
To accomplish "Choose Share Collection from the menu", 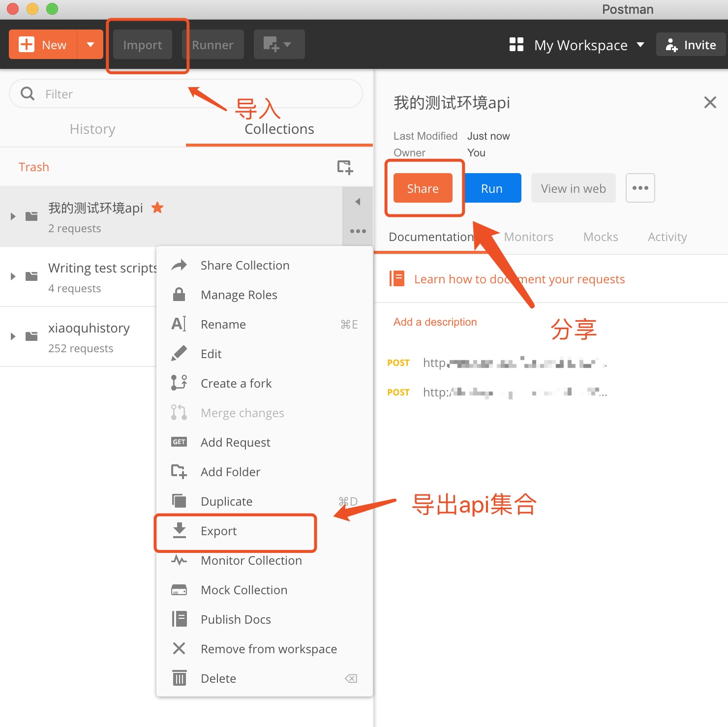I will (x=265, y=266).
